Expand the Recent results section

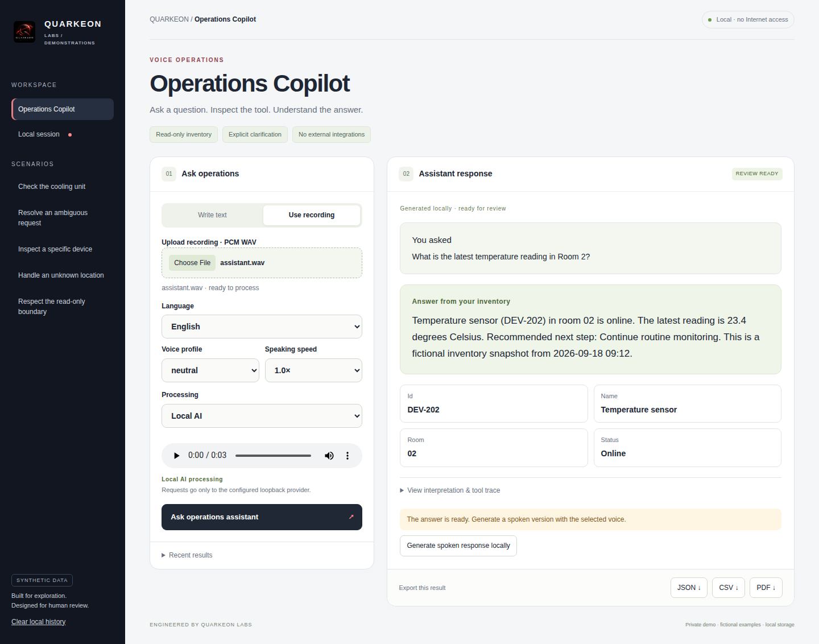[187, 555]
